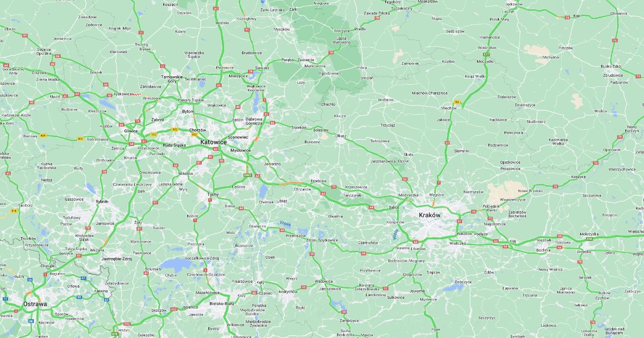Screen dimensions: 644x338
Task: Select the Zawiercie town label
Action: 306,60
